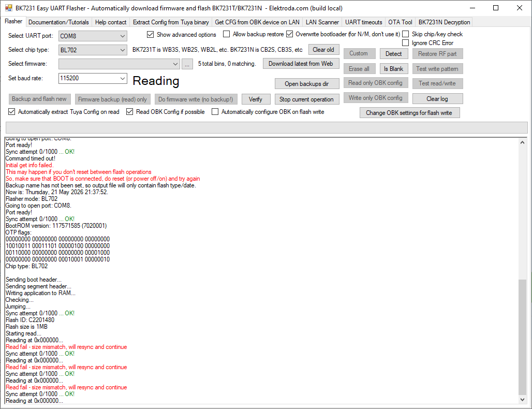Click Test write pattern button
Screen dimensions: 532x409
click(437, 69)
